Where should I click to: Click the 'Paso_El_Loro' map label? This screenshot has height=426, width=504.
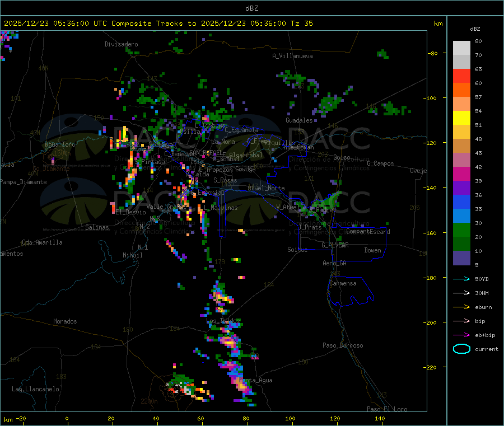(387, 409)
